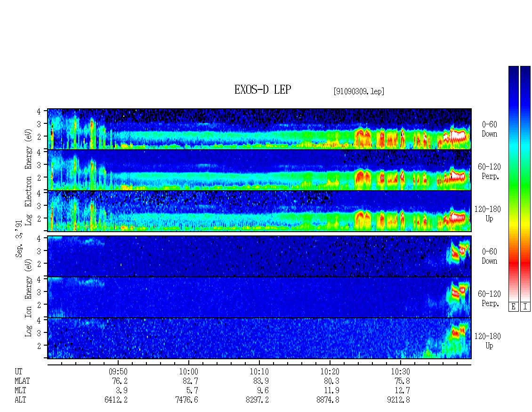
Task: Click the MLT value 12.7
Action: click(x=402, y=391)
